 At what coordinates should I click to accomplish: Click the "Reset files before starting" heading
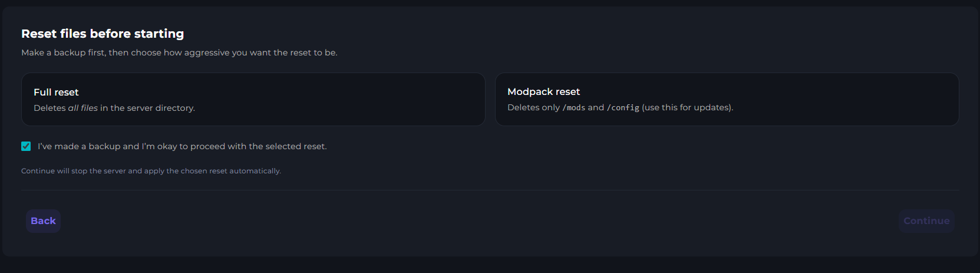coord(103,34)
